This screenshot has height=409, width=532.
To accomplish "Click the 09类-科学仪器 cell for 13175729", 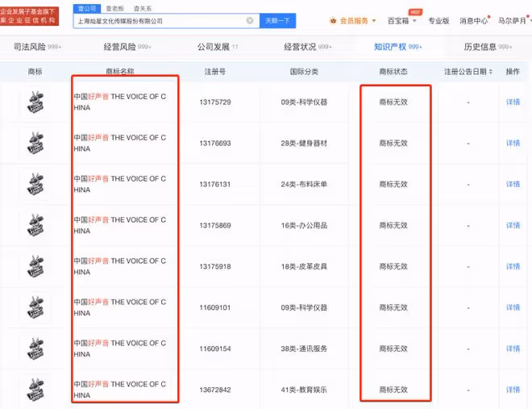I will pos(304,102).
